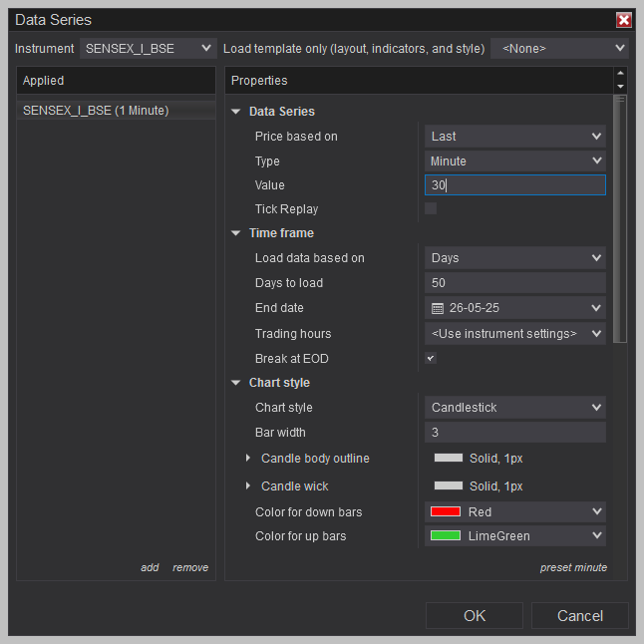
Task: Open the Load template dropdown
Action: click(559, 49)
